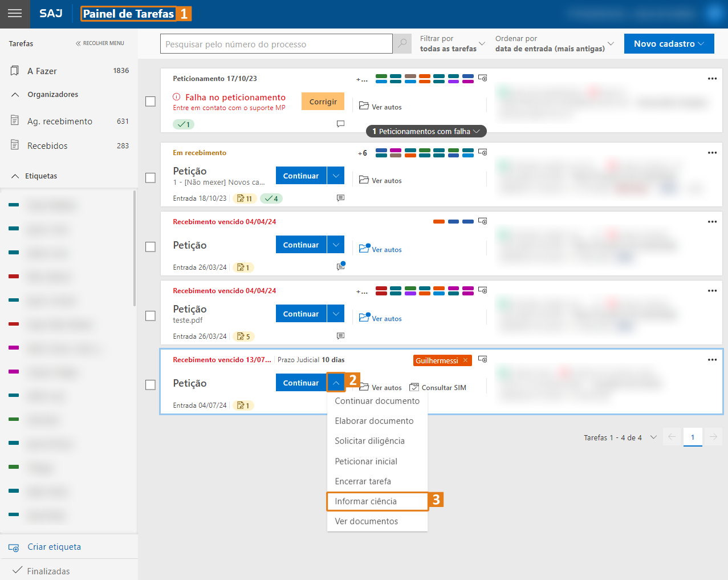
Task: Click the magnifier search icon button
Action: click(x=402, y=44)
